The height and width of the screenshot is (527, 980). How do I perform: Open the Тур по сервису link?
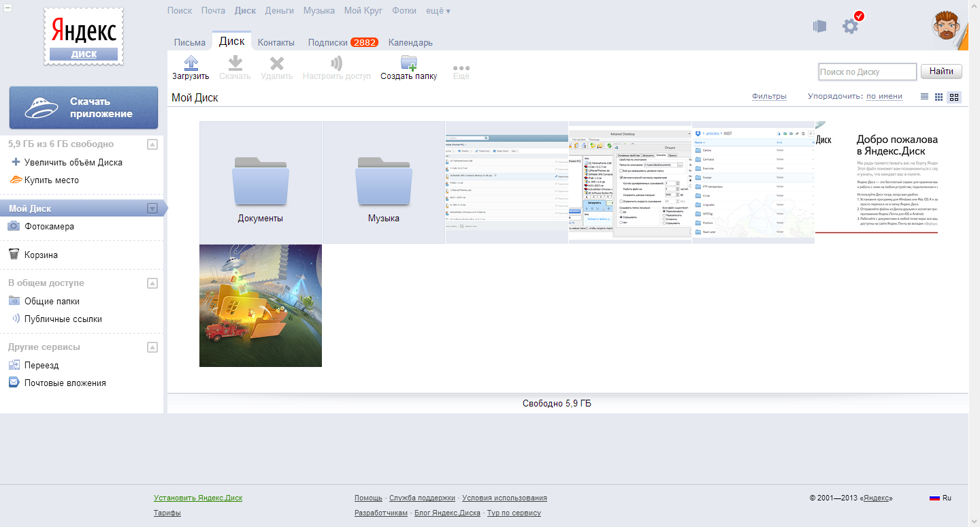514,513
